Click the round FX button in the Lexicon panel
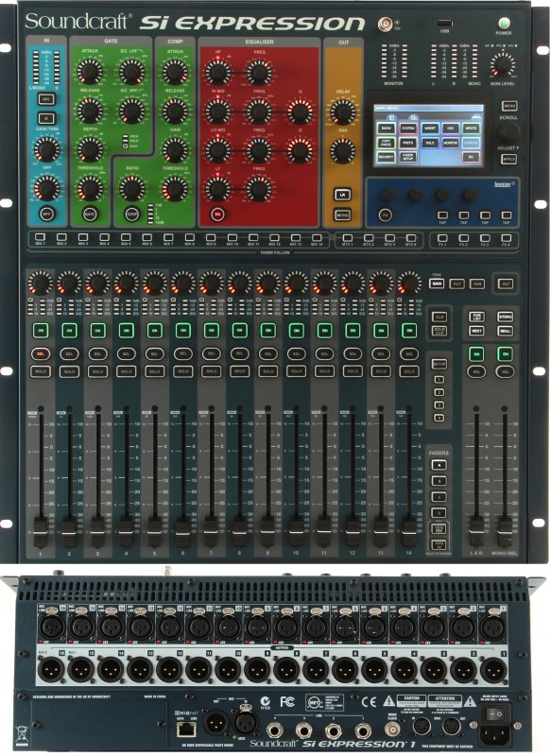Screen dimensions: 551x756 coord(385,215)
